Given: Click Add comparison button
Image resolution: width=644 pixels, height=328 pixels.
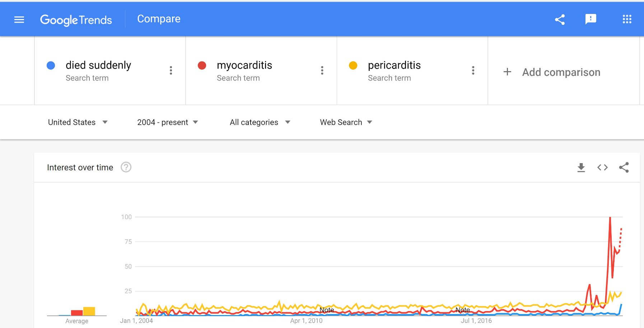Looking at the screenshot, I should pos(552,72).
